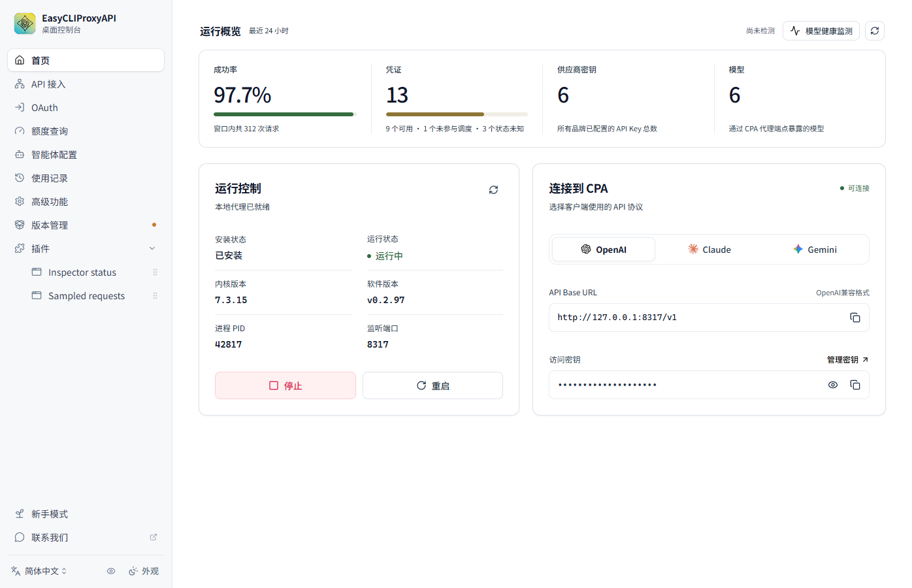The height and width of the screenshot is (588, 912).
Task: Click 模型健康监测 model health button
Action: tap(821, 31)
